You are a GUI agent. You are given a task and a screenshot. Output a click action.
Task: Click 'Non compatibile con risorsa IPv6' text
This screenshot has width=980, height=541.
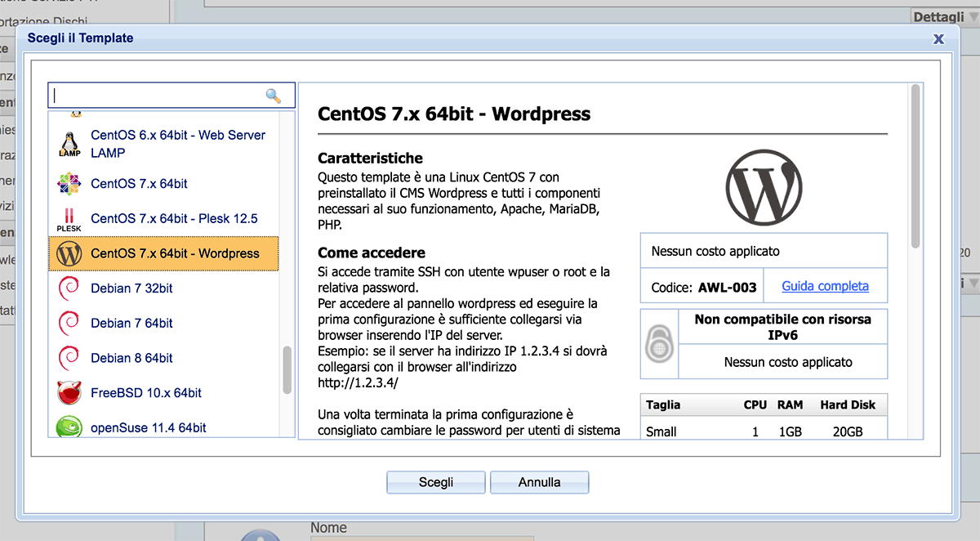click(782, 327)
